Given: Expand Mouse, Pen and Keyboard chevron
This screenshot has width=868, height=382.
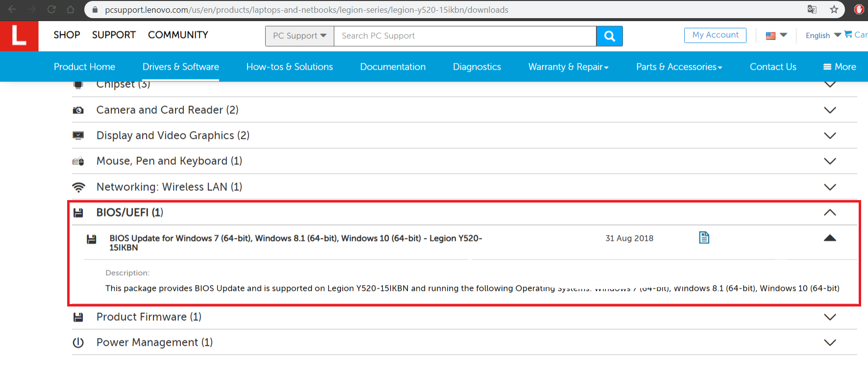Looking at the screenshot, I should pyautogui.click(x=830, y=161).
